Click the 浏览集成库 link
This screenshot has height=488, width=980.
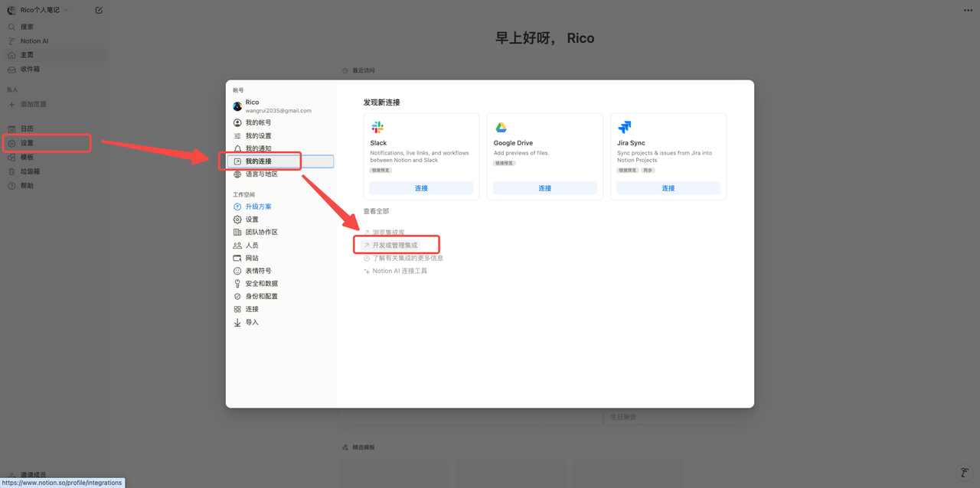388,233
